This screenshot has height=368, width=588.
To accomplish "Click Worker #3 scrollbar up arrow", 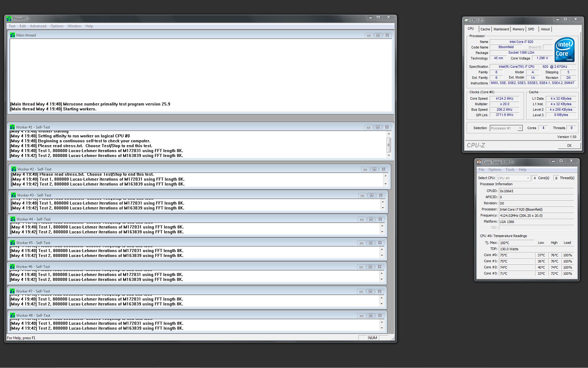I will 383,201.
